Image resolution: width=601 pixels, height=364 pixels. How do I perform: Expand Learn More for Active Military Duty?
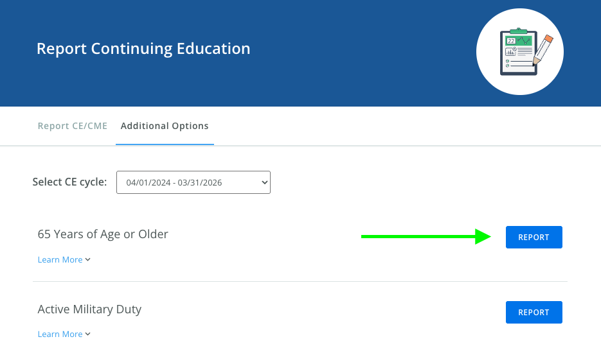(x=60, y=334)
